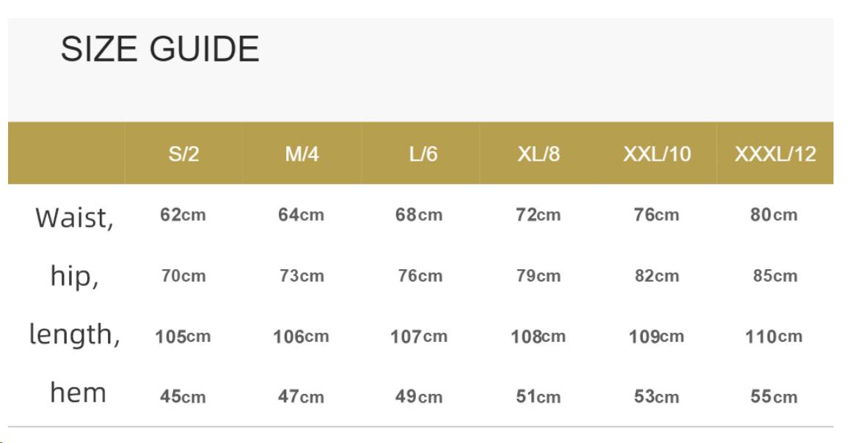
Task: Select the length row label
Action: coord(74,334)
